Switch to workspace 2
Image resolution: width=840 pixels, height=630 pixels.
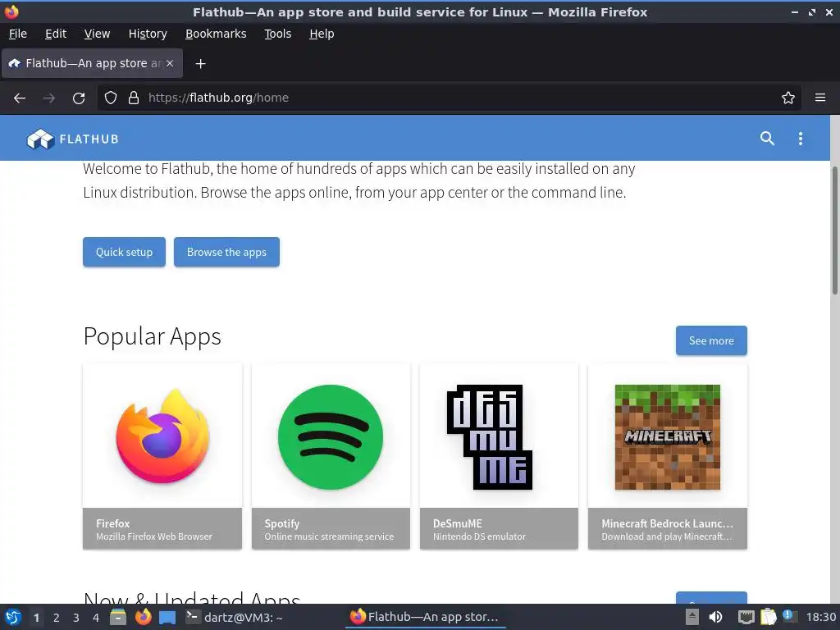57,618
